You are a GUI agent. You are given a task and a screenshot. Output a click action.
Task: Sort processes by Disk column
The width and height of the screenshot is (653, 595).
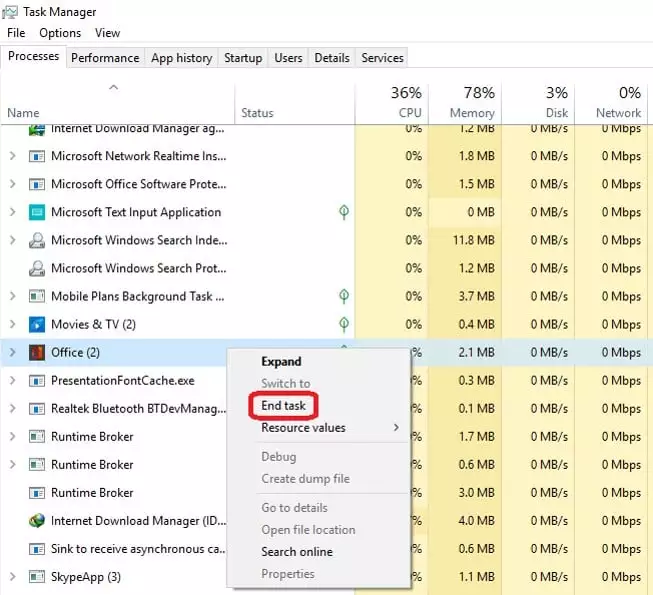coord(538,103)
